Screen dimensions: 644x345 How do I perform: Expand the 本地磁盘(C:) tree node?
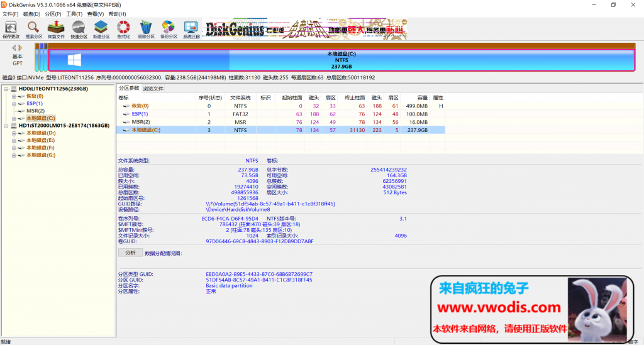[14, 118]
